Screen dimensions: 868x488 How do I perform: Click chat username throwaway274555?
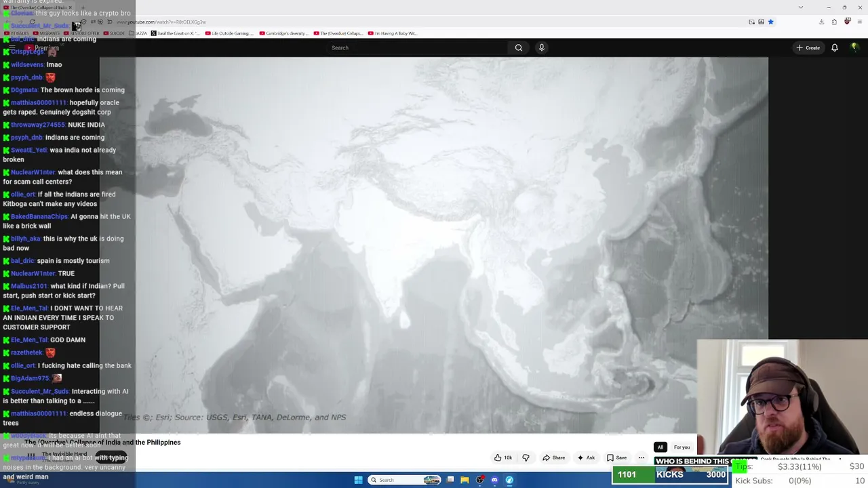click(38, 125)
